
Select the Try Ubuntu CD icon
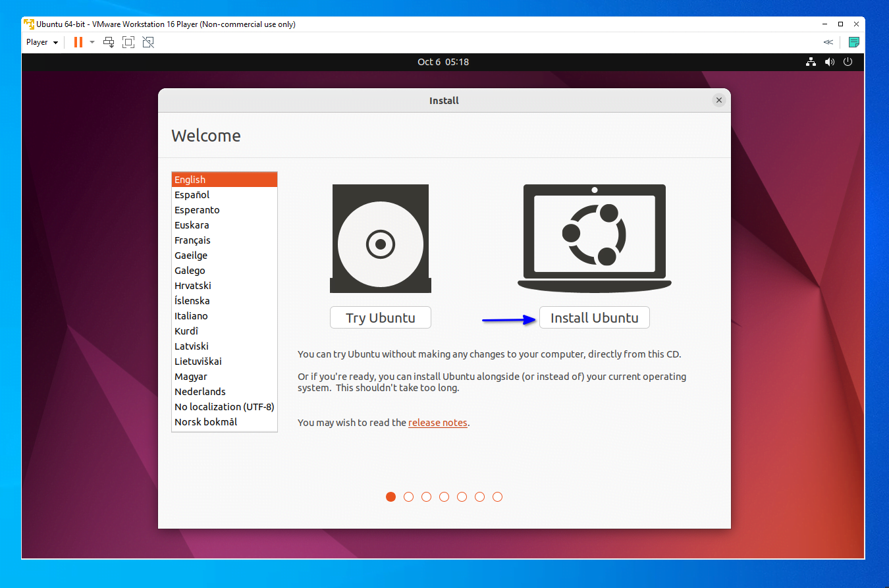(x=380, y=238)
